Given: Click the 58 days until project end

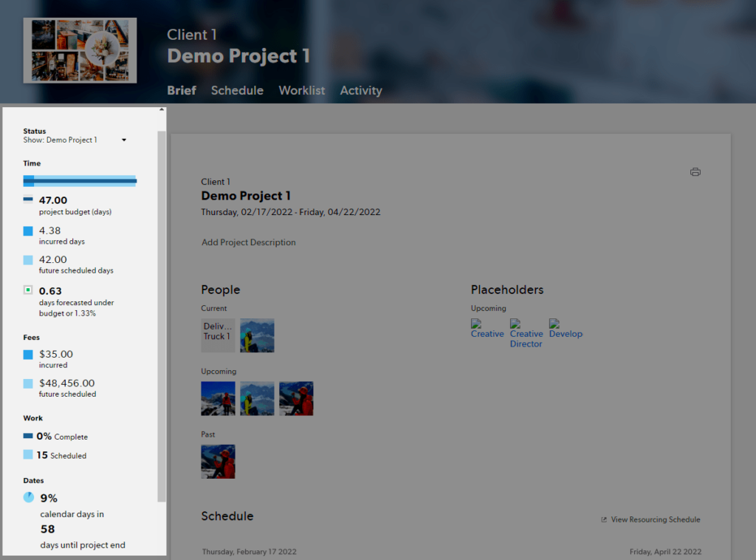Looking at the screenshot, I should pos(48,529).
